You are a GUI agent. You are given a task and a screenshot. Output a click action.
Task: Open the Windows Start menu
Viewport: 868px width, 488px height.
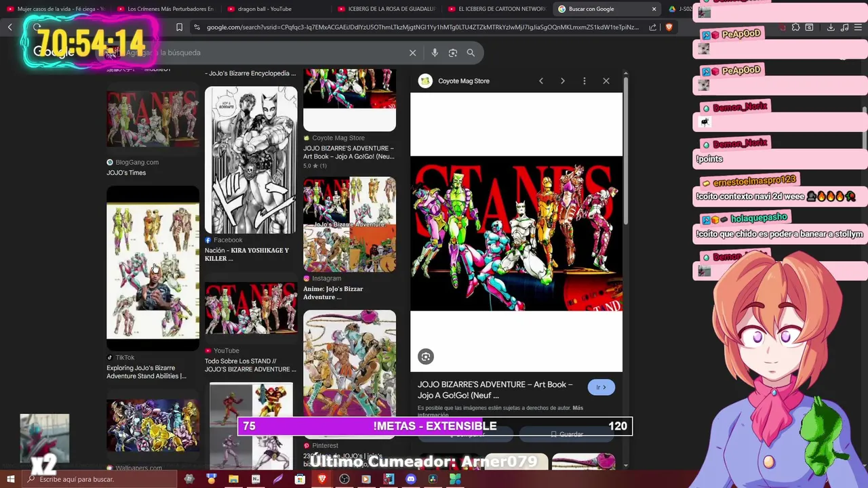(10, 479)
